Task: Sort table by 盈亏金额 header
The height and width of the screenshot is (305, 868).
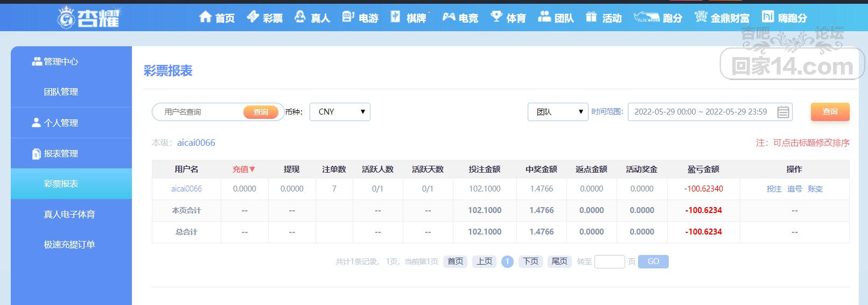Action: pos(703,169)
